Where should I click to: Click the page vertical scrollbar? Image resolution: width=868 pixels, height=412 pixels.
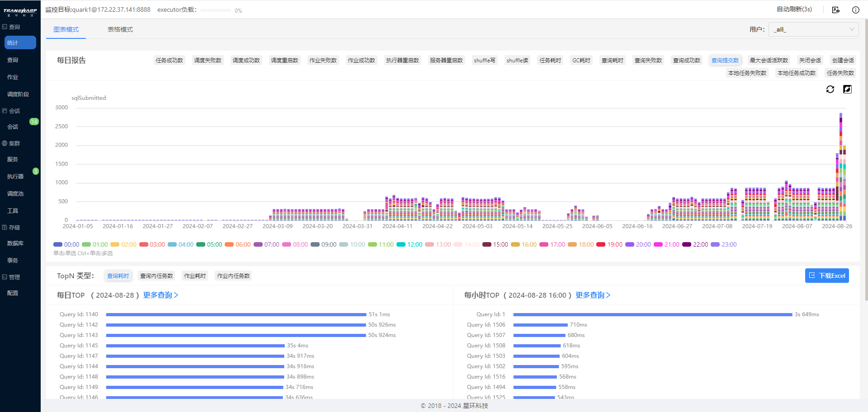click(866, 160)
